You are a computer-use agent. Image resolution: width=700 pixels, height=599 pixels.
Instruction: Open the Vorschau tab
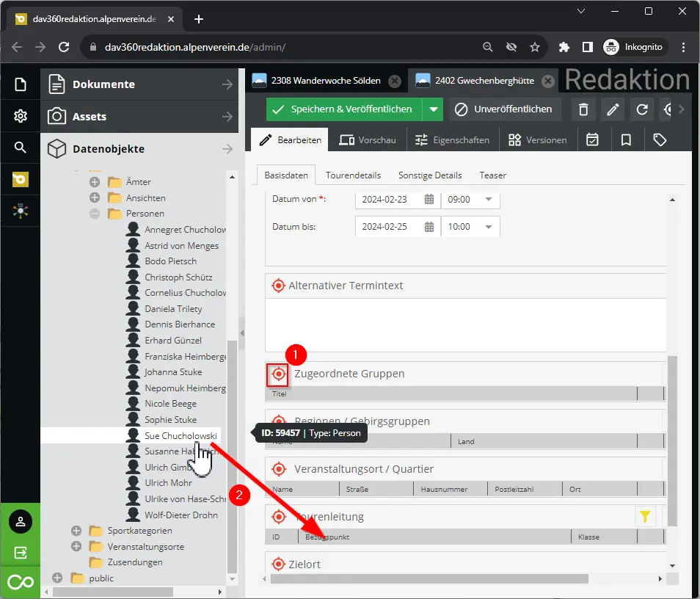click(x=367, y=139)
